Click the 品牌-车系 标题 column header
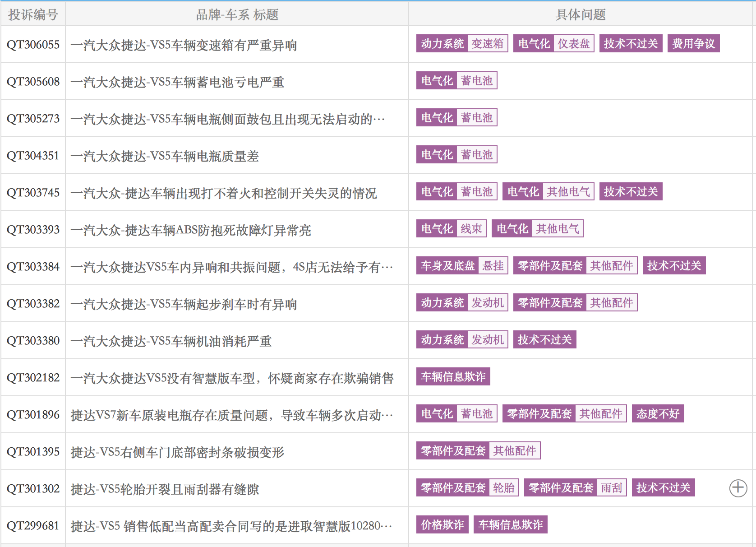Viewport: 756px width, 547px height. 237,15
